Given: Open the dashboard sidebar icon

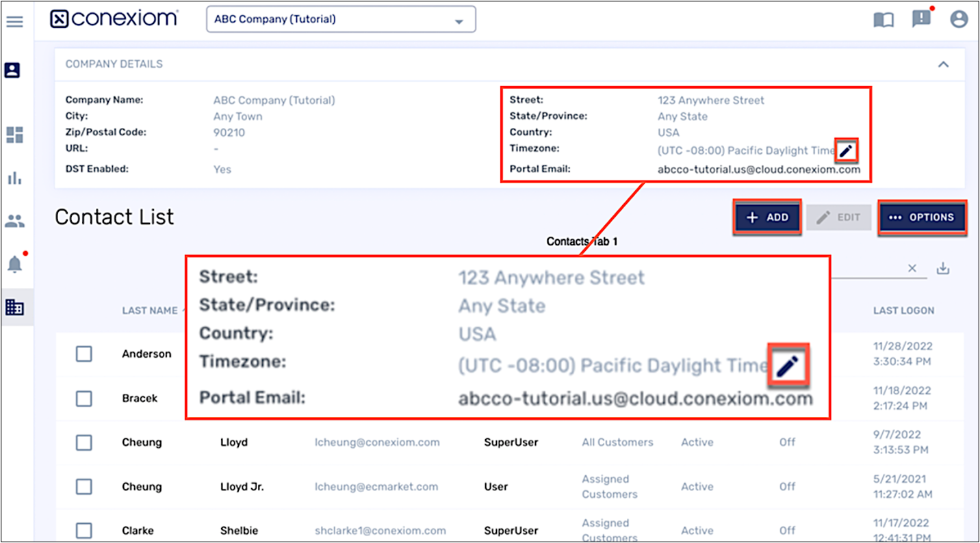Looking at the screenshot, I should pyautogui.click(x=14, y=135).
